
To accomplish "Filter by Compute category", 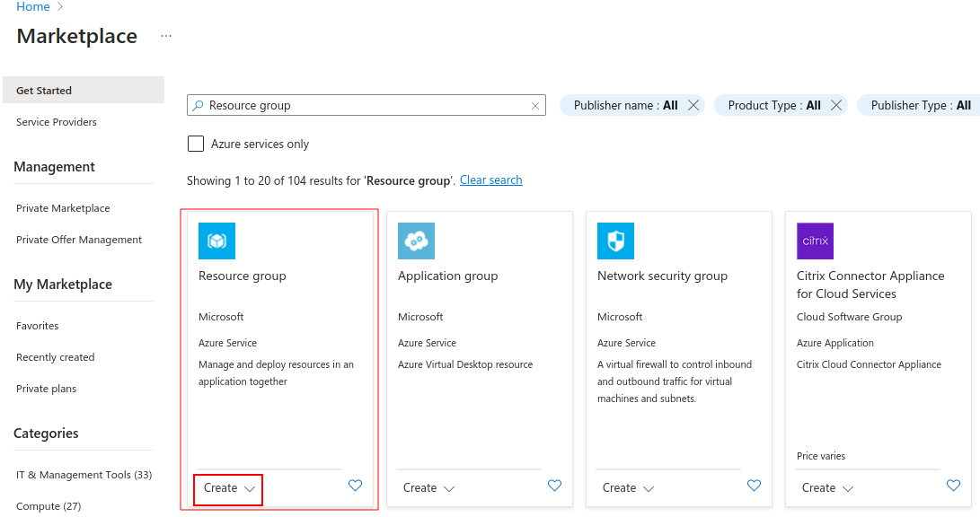I will pos(49,506).
